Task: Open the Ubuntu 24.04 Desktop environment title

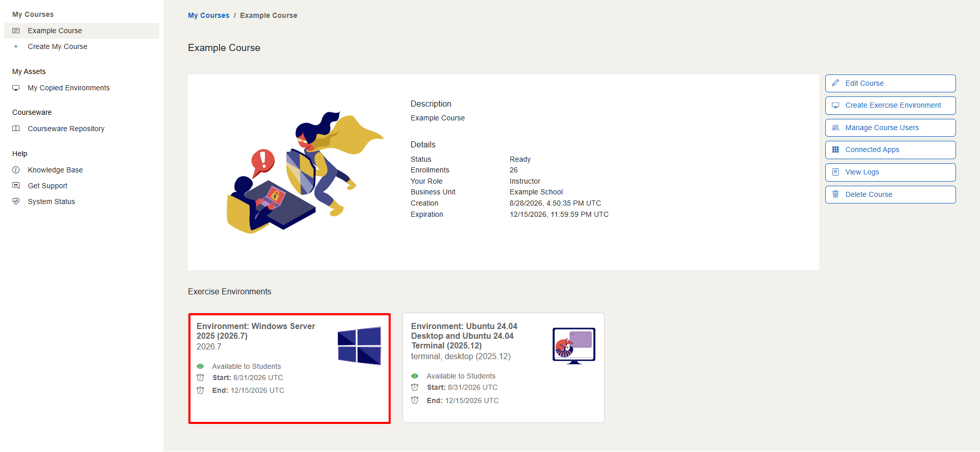Action: click(x=464, y=336)
